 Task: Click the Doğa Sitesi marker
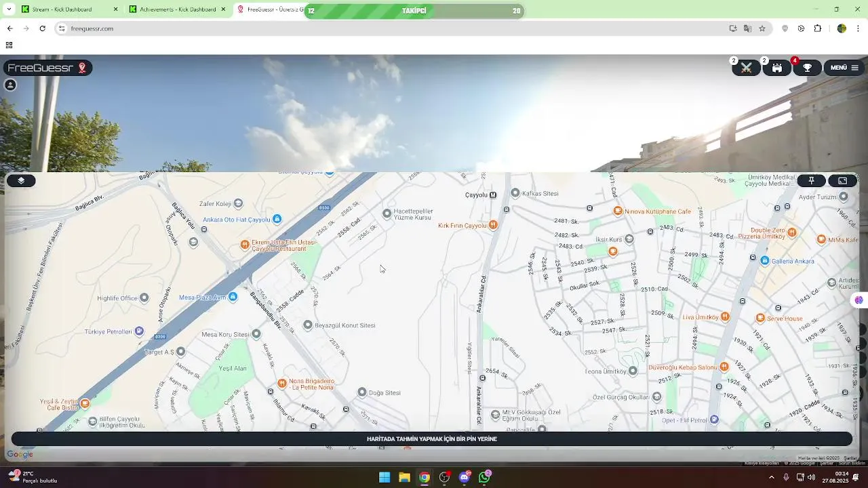pyautogui.click(x=361, y=392)
